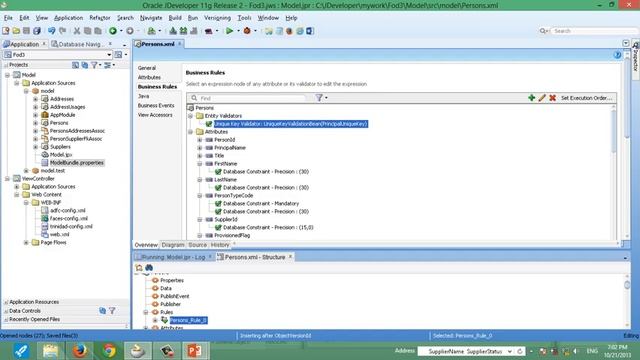Click the filter funnel icon in Projects header

point(94,65)
